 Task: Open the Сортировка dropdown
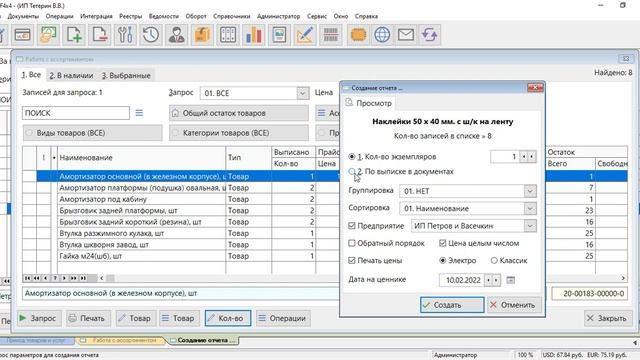point(530,209)
